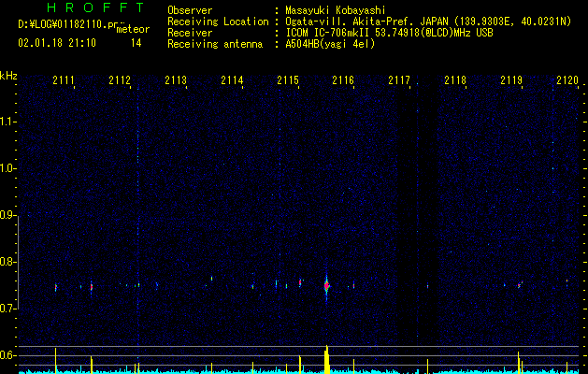Screen dimensions: 588x374
Task: Click the 2111 time axis label
Action: pos(63,80)
